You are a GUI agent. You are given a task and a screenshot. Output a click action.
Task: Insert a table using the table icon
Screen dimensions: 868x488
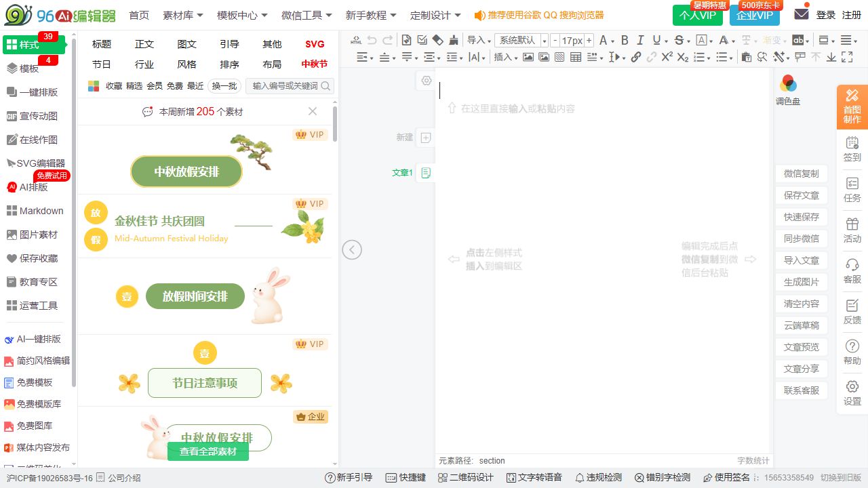pos(576,57)
